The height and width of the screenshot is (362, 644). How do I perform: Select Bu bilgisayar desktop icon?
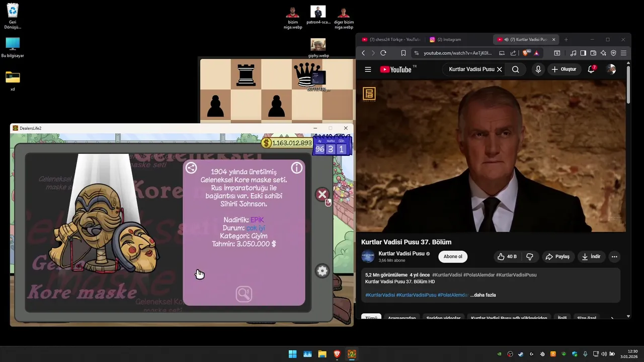[13, 48]
